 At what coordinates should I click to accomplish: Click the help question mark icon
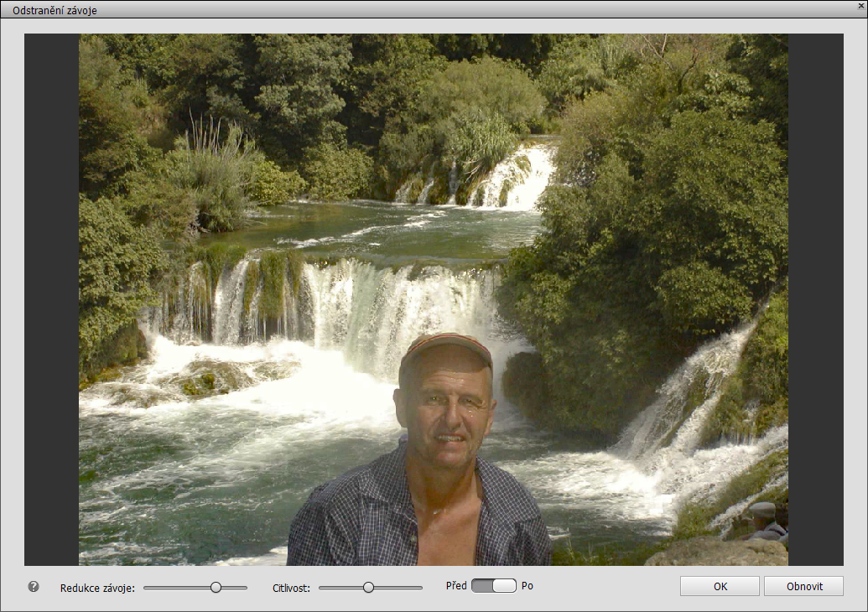tap(34, 587)
